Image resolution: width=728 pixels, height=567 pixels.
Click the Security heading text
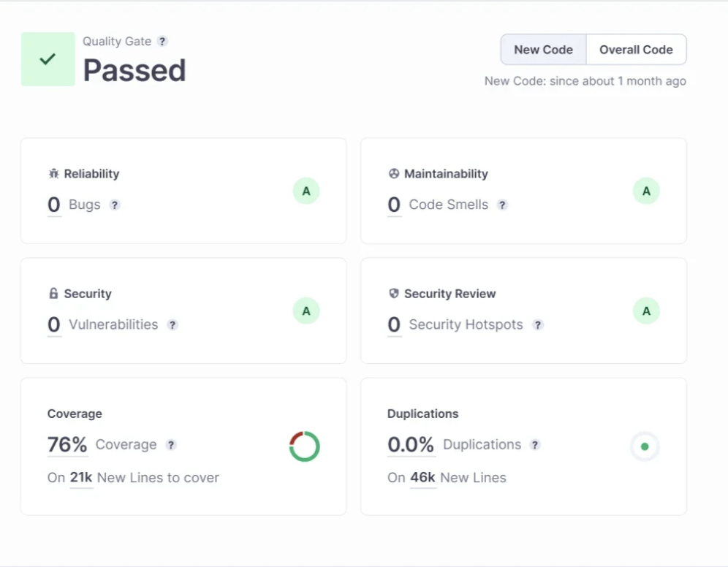[x=88, y=294]
